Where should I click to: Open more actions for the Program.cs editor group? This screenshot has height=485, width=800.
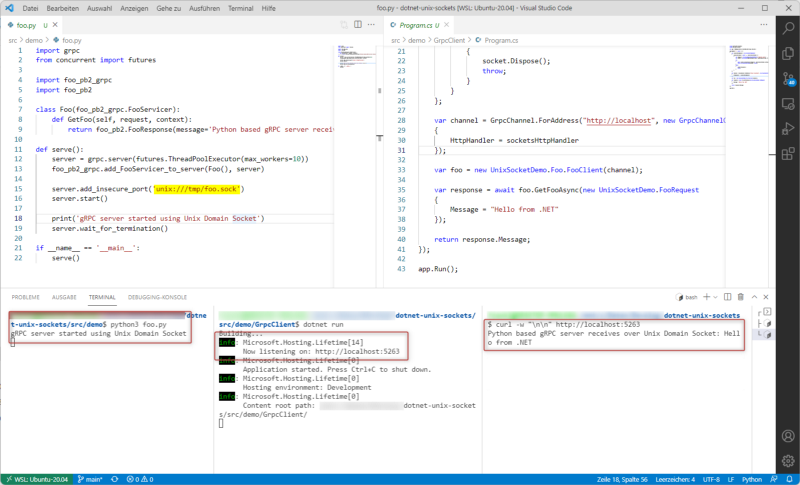(764, 24)
